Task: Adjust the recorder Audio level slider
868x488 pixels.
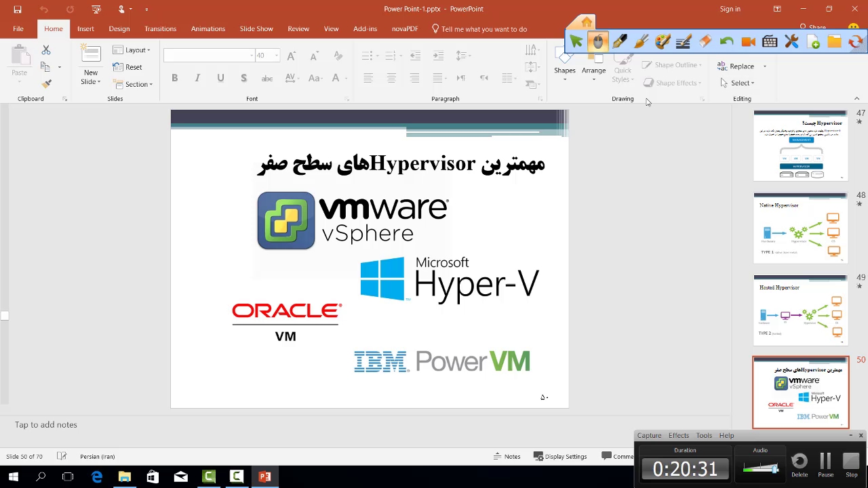Action: pos(760,467)
